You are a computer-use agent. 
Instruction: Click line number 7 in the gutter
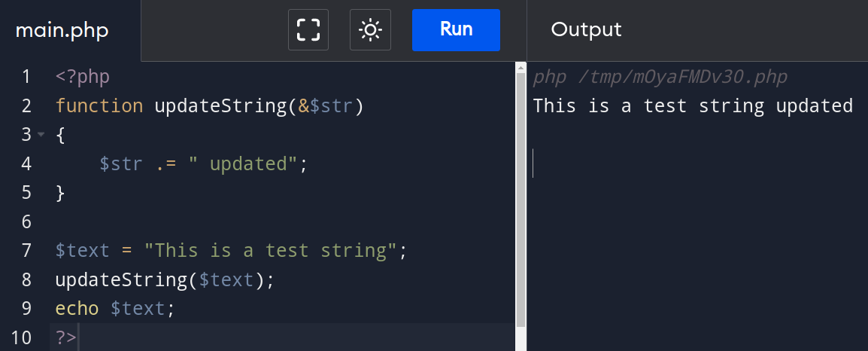click(26, 251)
